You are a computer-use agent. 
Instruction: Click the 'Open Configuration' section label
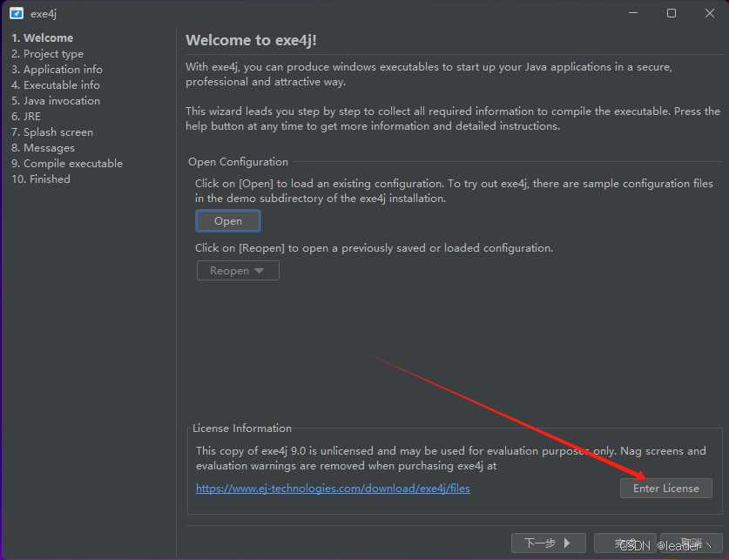(x=238, y=162)
